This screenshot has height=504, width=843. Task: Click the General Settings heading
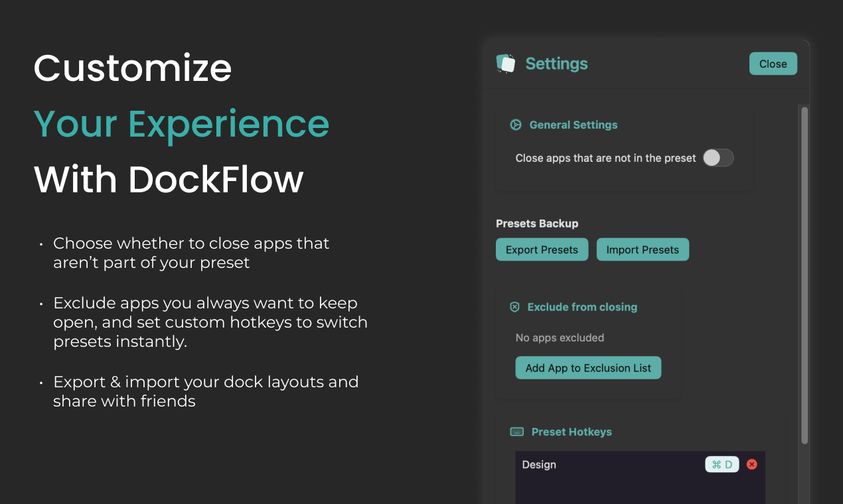click(574, 125)
